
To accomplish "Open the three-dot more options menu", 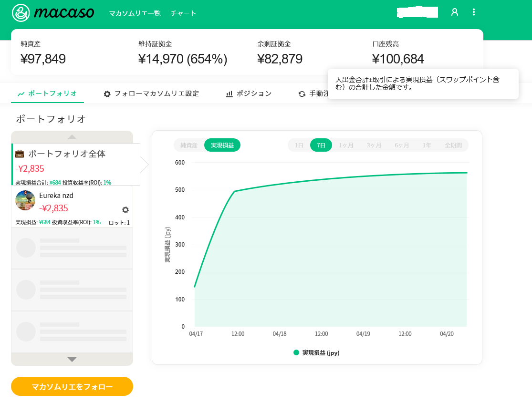I will click(473, 12).
